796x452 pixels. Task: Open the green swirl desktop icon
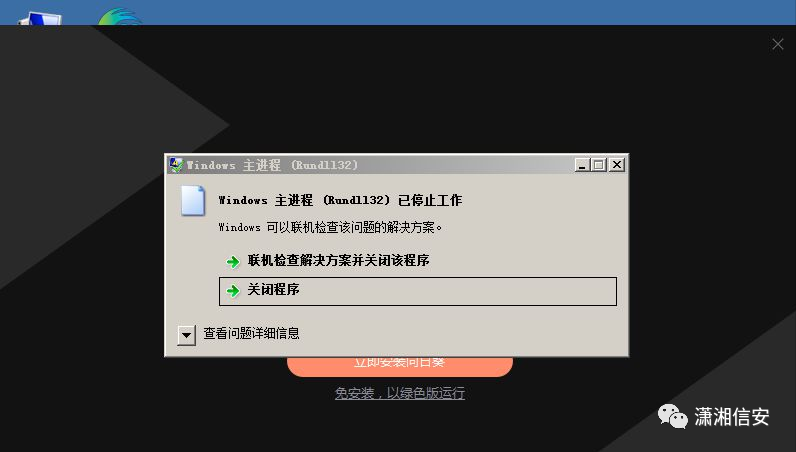click(120, 17)
